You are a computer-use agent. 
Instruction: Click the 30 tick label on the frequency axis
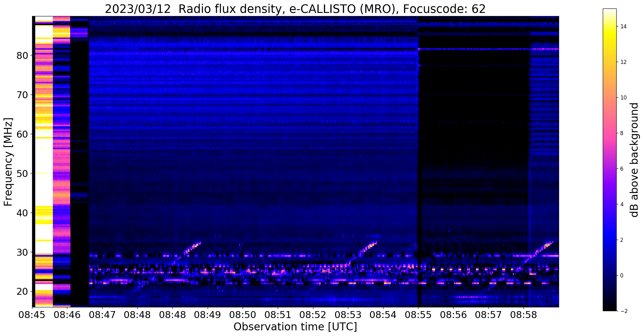[x=22, y=253]
